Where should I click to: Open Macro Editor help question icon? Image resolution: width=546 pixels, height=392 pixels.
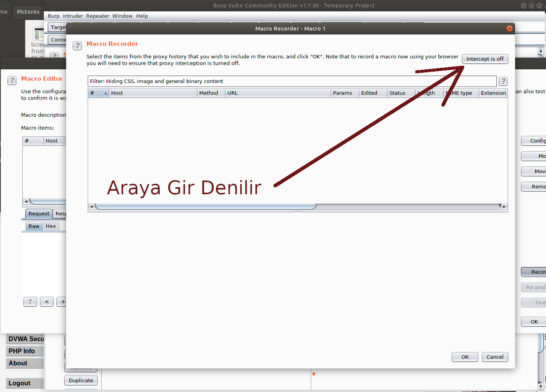click(12, 80)
